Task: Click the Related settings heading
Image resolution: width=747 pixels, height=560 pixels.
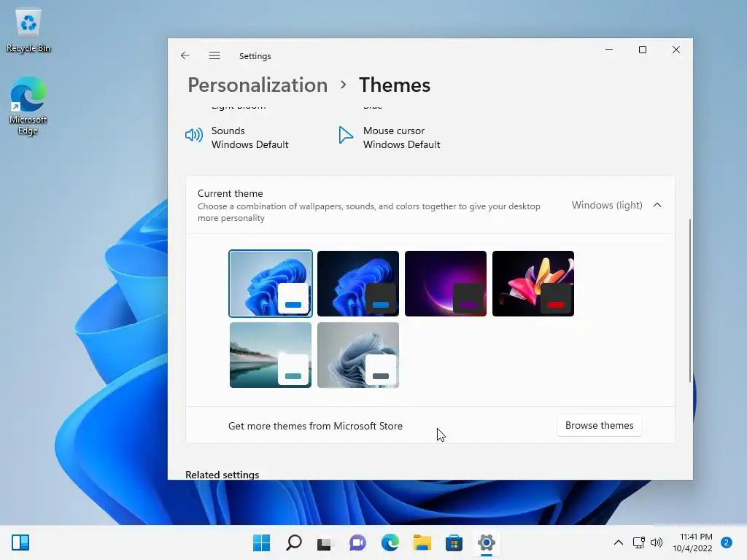Action: 222,475
